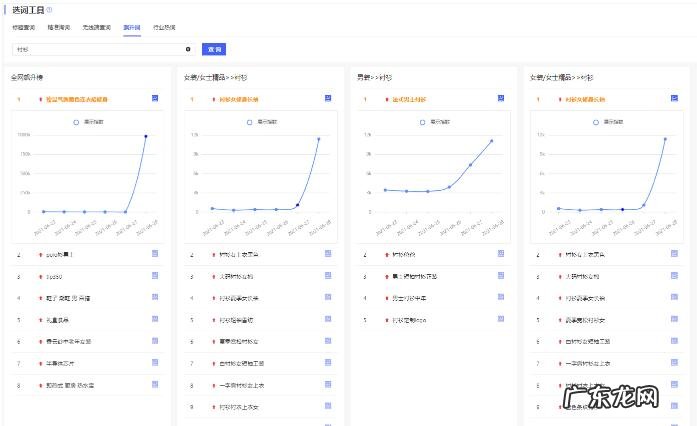Open the rank 5 keyword in 男装>>衬衫 panel

tap(409, 320)
